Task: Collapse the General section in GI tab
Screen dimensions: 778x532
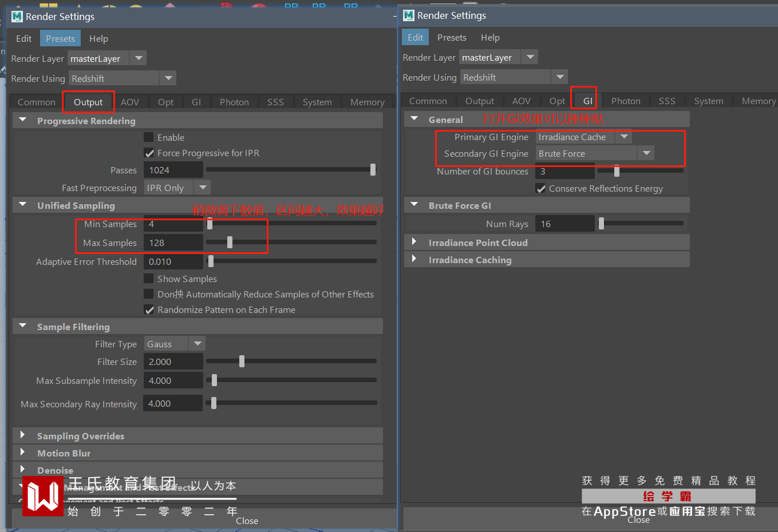Action: [414, 119]
